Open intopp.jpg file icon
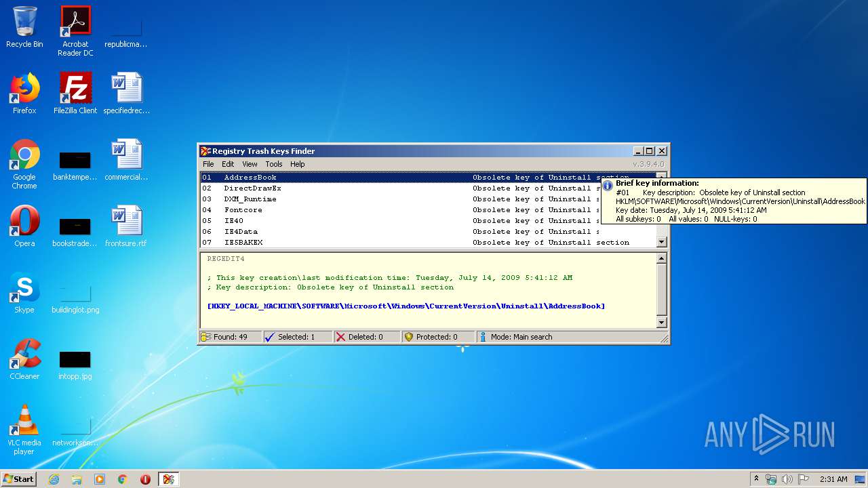Image resolution: width=868 pixels, height=488 pixels. click(x=75, y=365)
